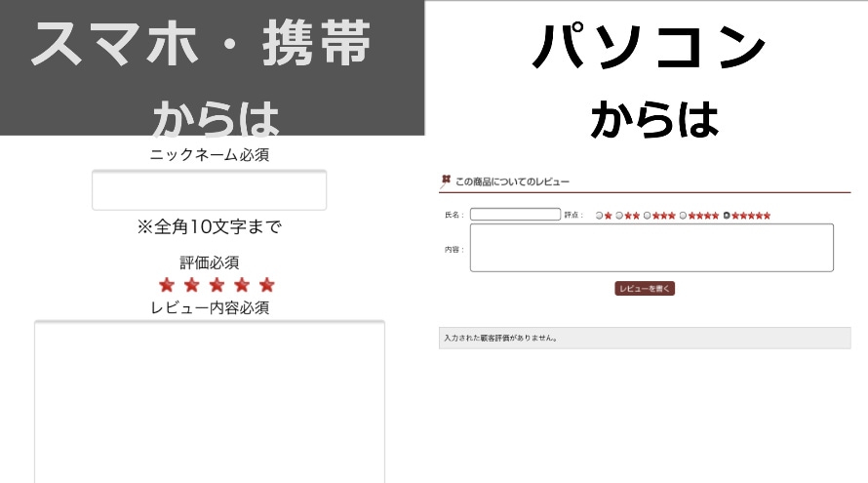This screenshot has width=868, height=483.
Task: Select the five-star 評点 radio button
Action: 727,216
